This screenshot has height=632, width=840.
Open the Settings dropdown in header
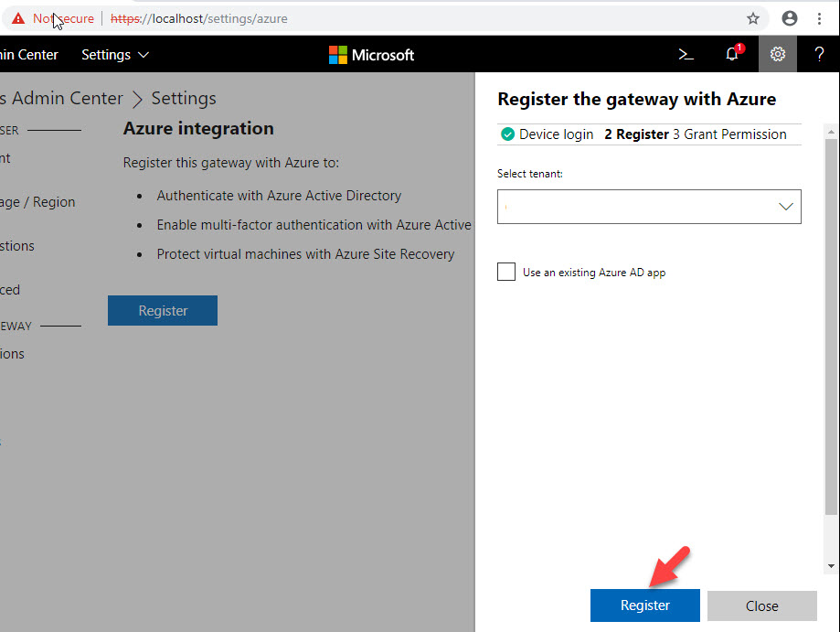coord(114,55)
